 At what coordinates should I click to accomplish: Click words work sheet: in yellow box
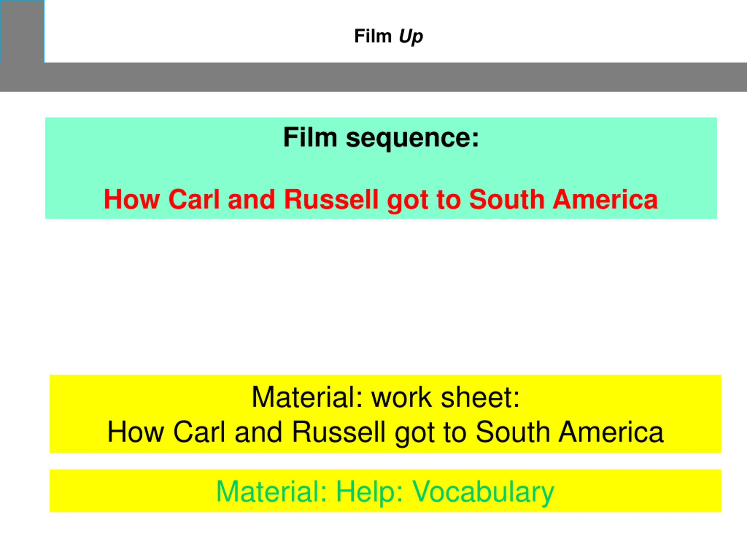pos(446,397)
